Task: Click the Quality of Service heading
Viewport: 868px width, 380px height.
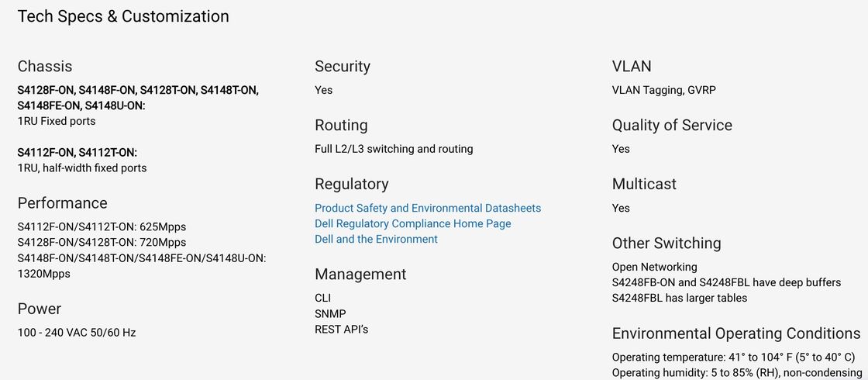Action: pos(672,126)
